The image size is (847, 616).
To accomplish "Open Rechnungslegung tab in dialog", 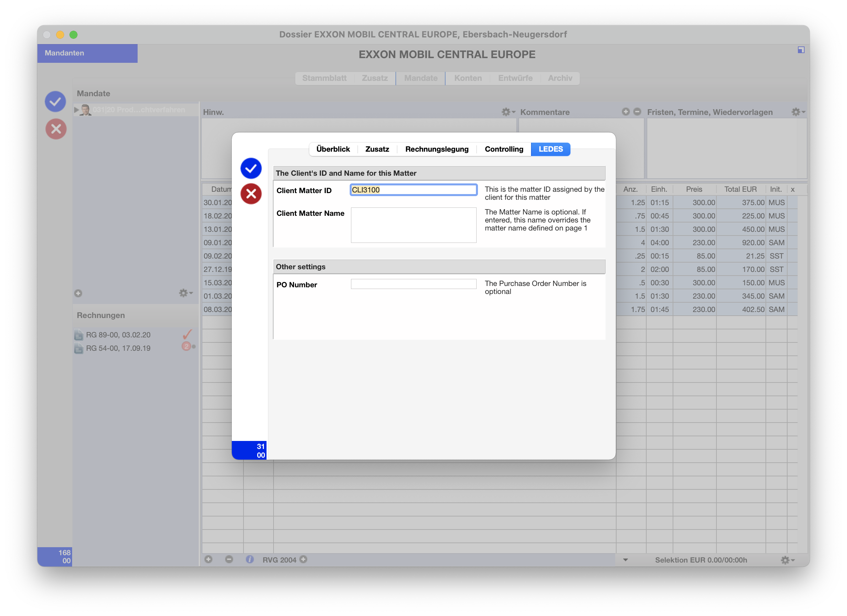I will [437, 149].
